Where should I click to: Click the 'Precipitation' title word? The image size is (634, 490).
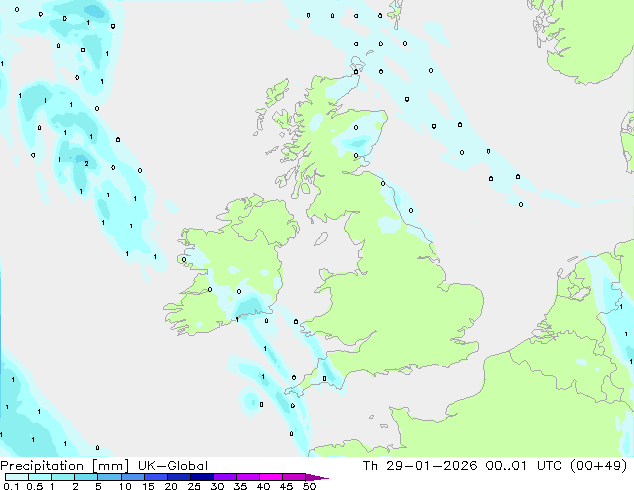[x=42, y=466]
